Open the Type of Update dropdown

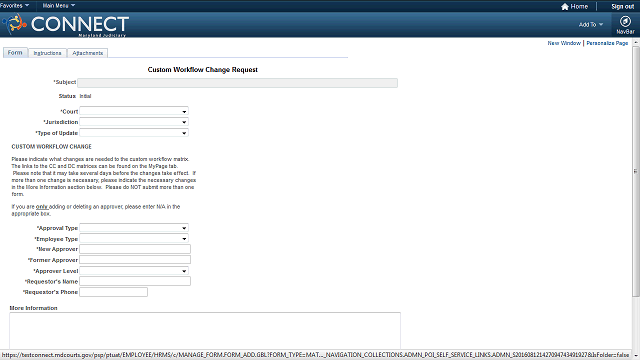[134, 133]
